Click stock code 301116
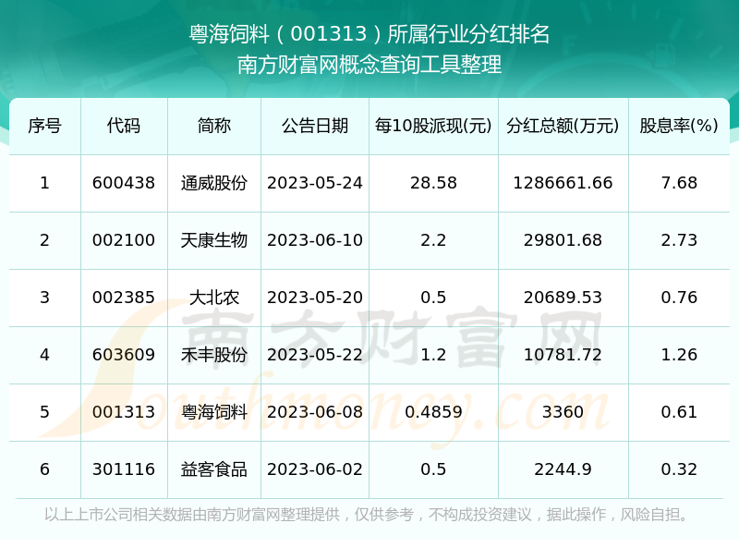 pos(124,469)
